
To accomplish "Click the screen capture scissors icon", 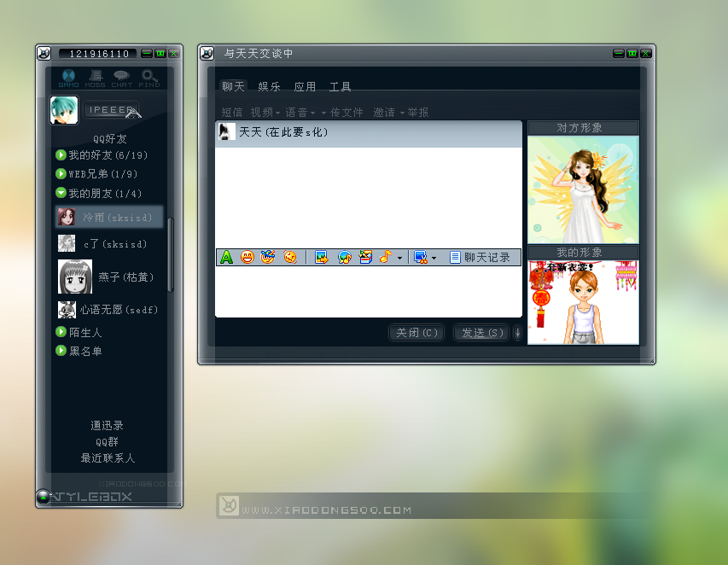I will click(x=421, y=257).
